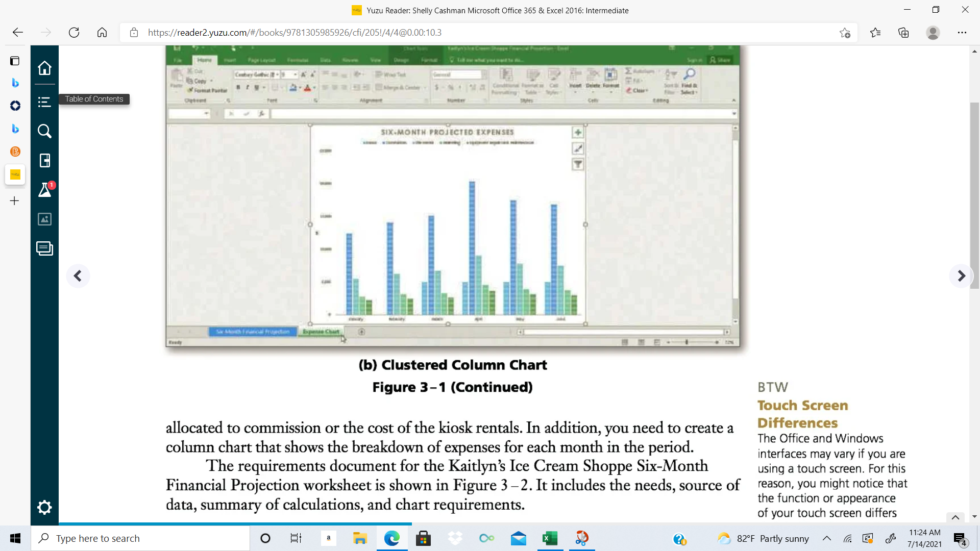
Task: Open the Windows Start menu
Action: (15, 538)
